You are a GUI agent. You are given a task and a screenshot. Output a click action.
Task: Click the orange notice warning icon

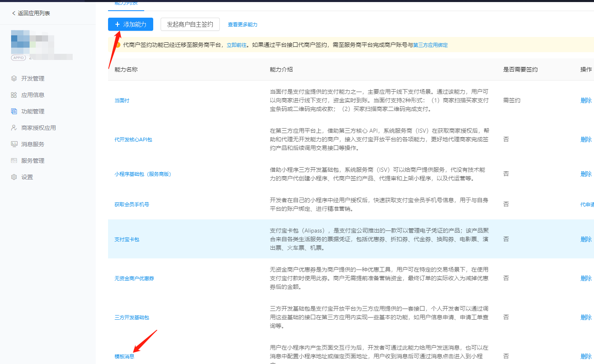[118, 45]
